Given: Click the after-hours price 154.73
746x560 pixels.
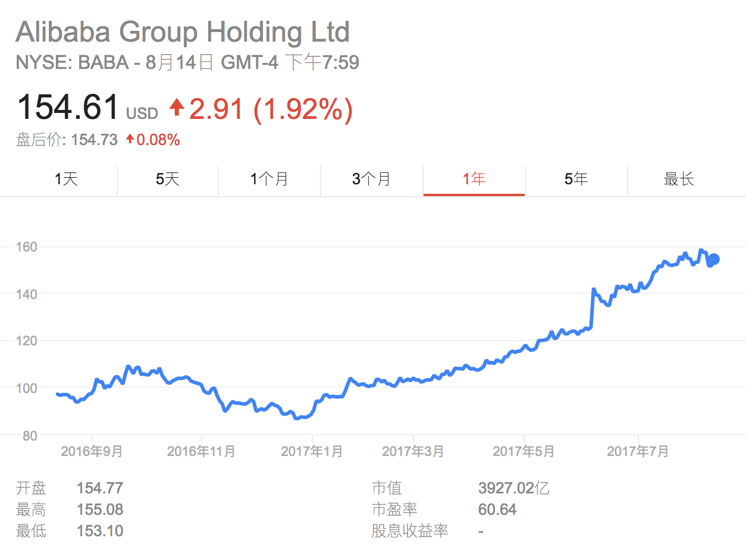Looking at the screenshot, I should (x=95, y=140).
